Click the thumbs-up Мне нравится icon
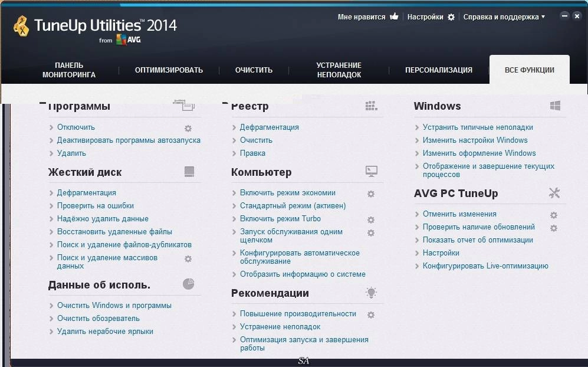588x367 pixels. [x=394, y=16]
